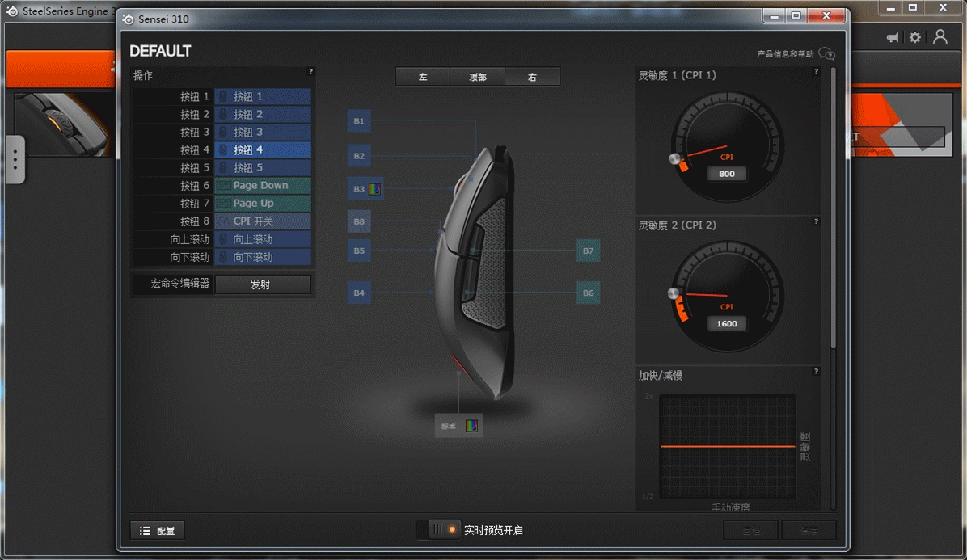Open user account icon in SteelSeries Engine window
The height and width of the screenshot is (560, 967).
click(x=940, y=37)
